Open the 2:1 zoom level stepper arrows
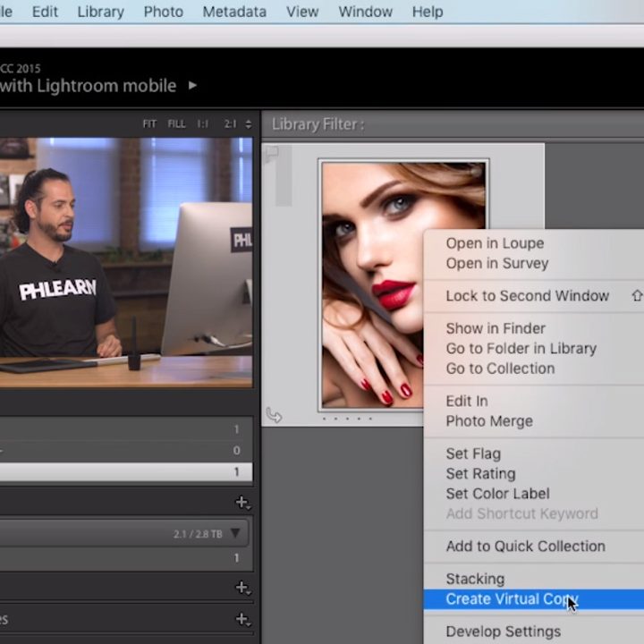Viewport: 644px width, 644px height. (x=248, y=124)
